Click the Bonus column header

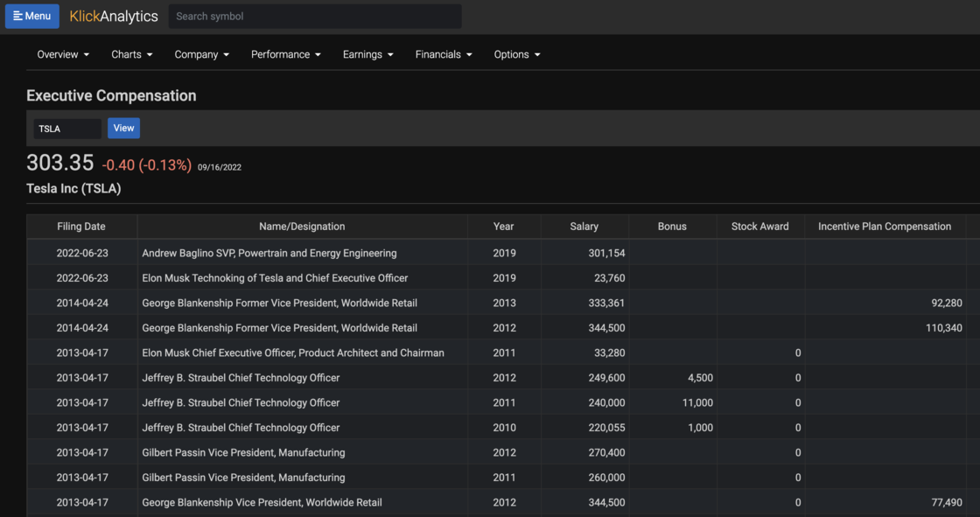[x=672, y=227]
